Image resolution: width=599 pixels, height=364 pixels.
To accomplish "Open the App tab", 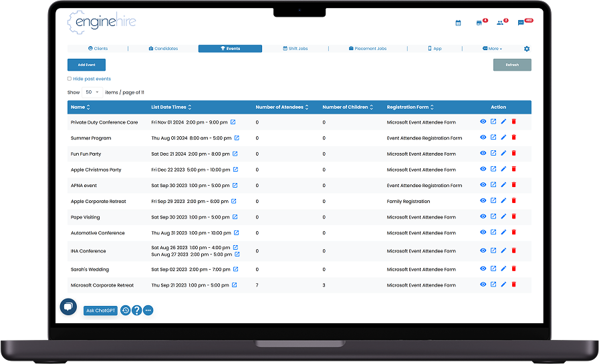I will coord(435,49).
